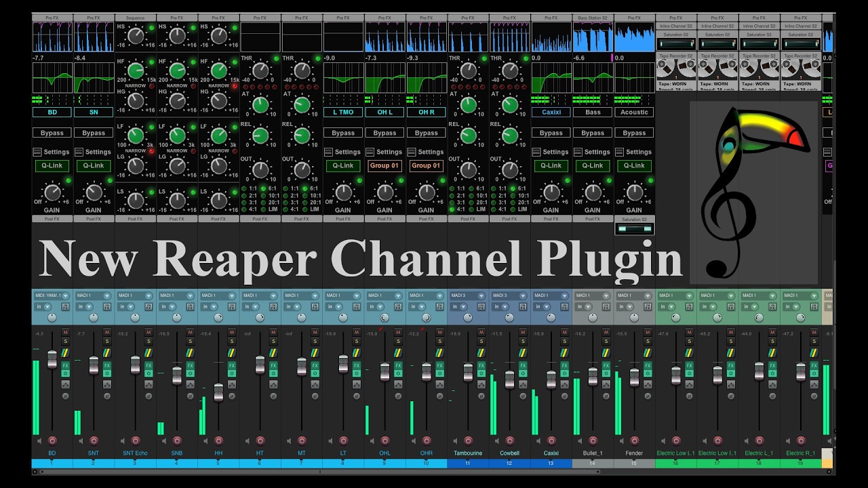
Task: Mute the Tambourine track
Action: 481,332
